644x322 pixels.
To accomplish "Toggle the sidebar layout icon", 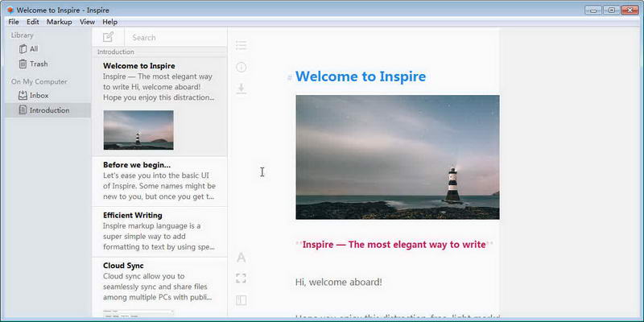I will click(x=241, y=300).
